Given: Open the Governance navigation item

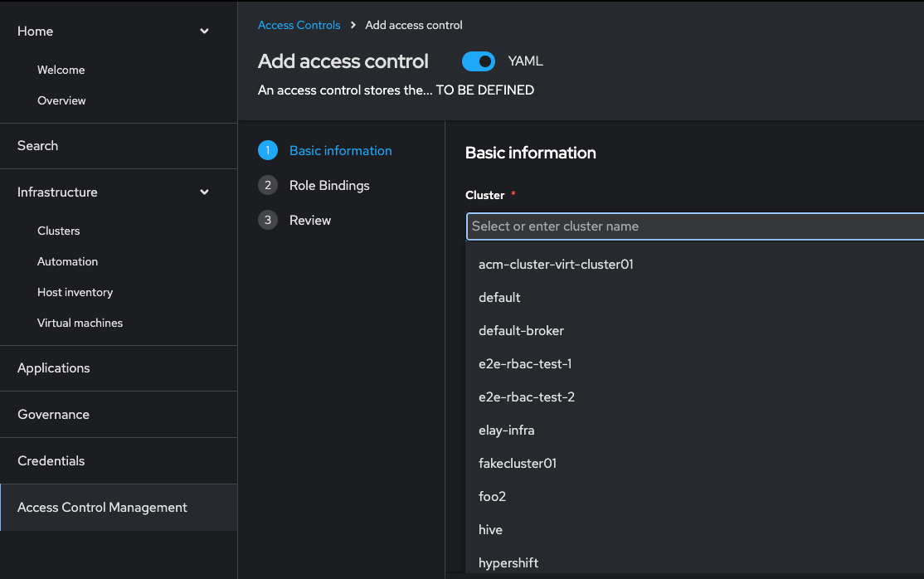Looking at the screenshot, I should tap(53, 415).
